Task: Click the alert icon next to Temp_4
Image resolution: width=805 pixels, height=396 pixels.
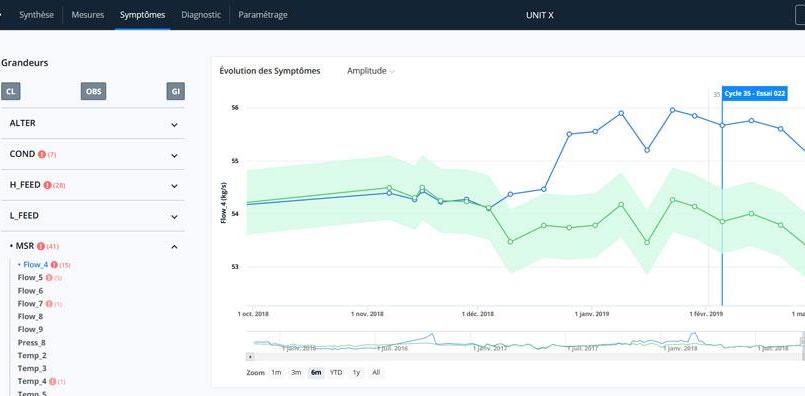Action: tap(52, 382)
